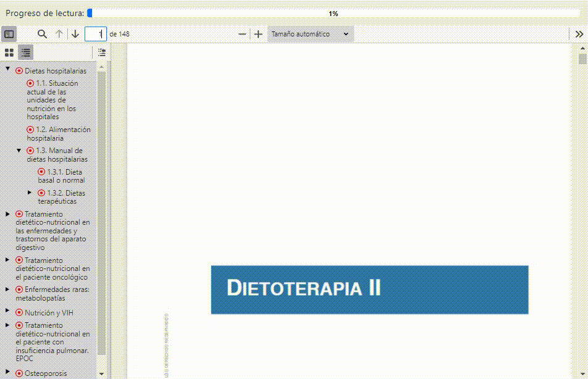Image resolution: width=588 pixels, height=379 pixels.
Task: Show the document outline view
Action: click(x=25, y=52)
